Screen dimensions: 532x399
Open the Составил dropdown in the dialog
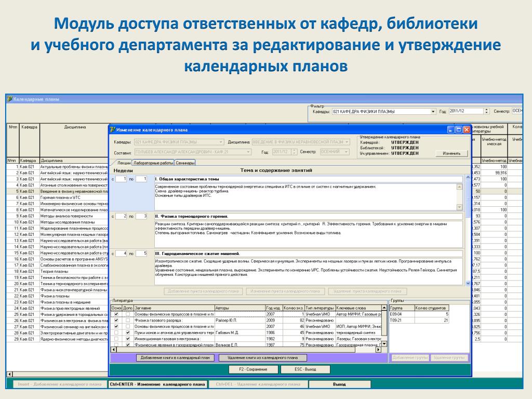click(x=248, y=152)
